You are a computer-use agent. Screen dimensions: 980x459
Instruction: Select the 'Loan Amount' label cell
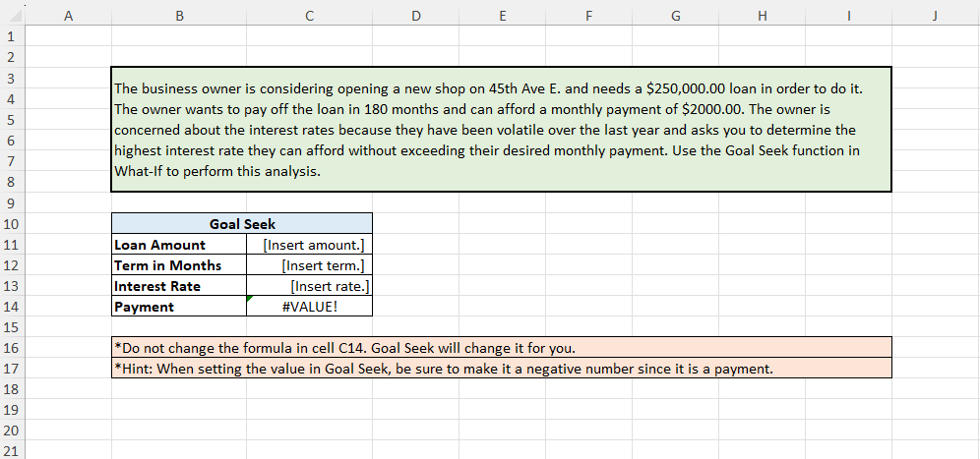click(x=179, y=244)
